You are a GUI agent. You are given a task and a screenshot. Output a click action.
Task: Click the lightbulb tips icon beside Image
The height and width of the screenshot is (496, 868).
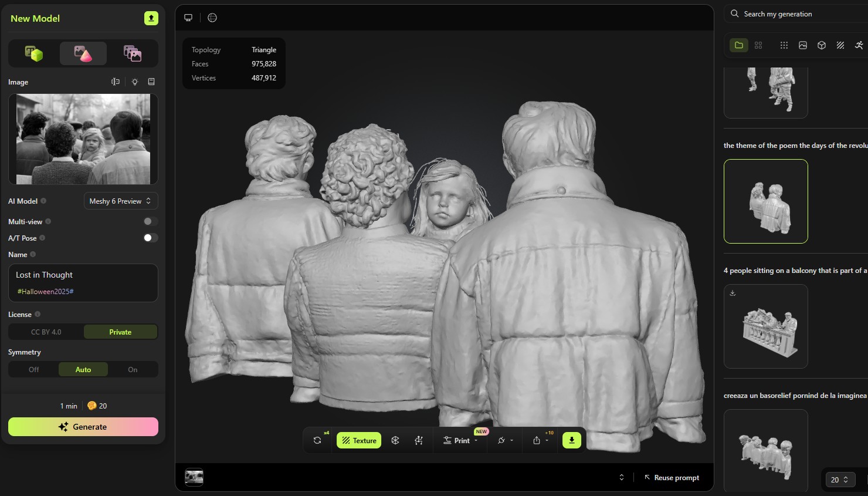tap(135, 82)
